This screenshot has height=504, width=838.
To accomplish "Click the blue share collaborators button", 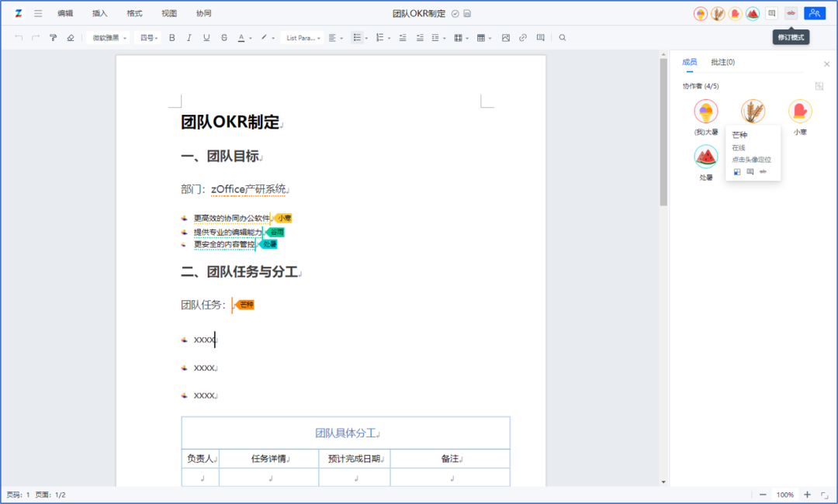I will click(815, 13).
